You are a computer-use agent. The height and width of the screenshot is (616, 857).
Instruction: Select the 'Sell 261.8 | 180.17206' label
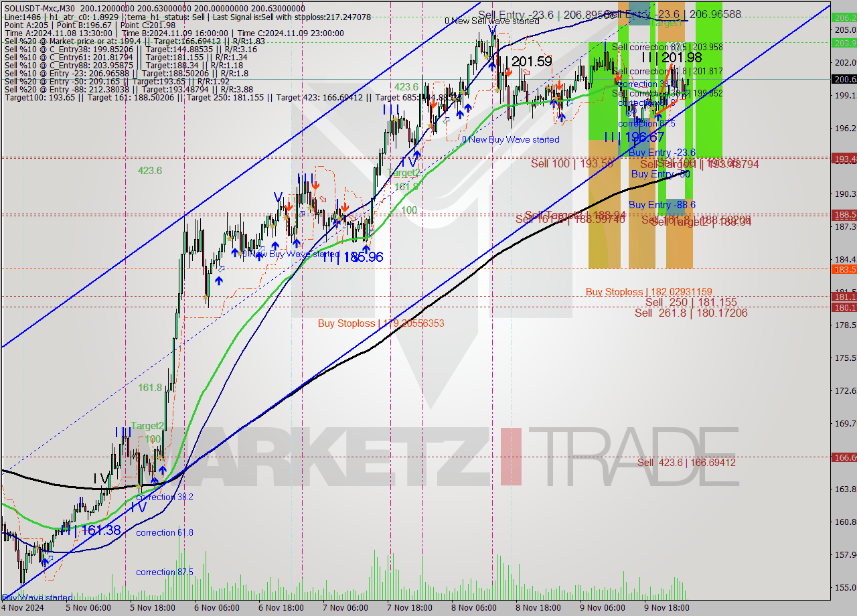point(691,313)
